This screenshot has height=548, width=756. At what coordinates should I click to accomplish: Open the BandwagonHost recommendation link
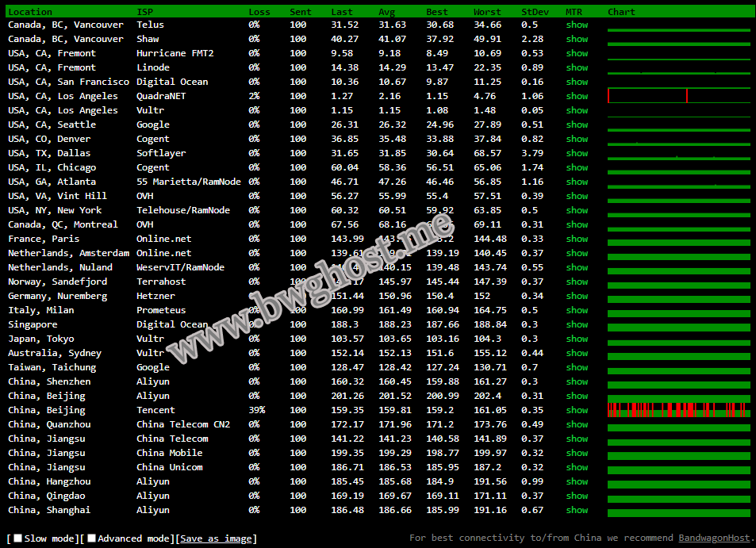[714, 538]
